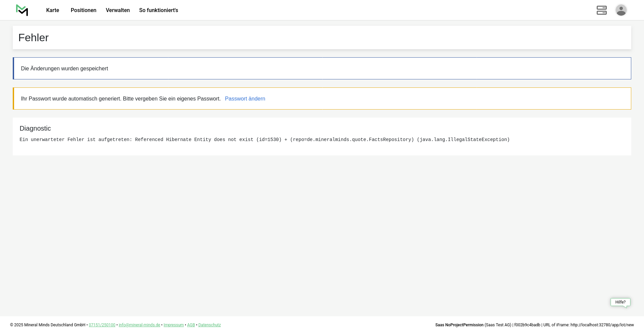
Task: Follow the Passwort ändern link
Action: (245, 99)
